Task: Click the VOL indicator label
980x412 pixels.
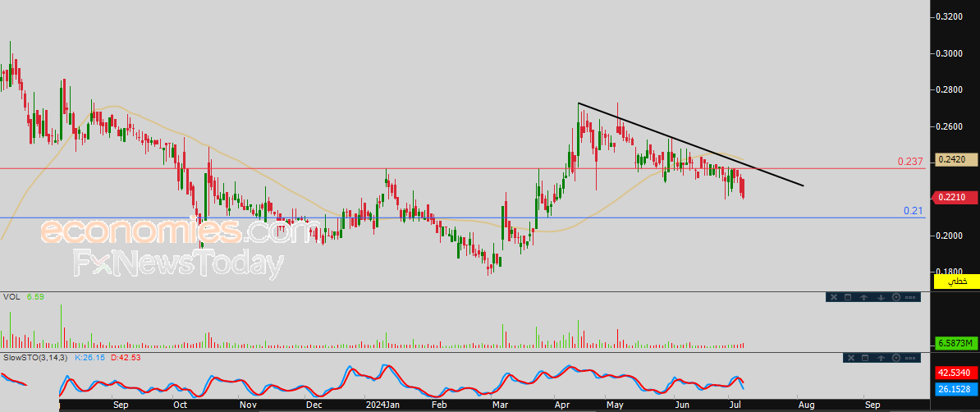Action: point(11,296)
